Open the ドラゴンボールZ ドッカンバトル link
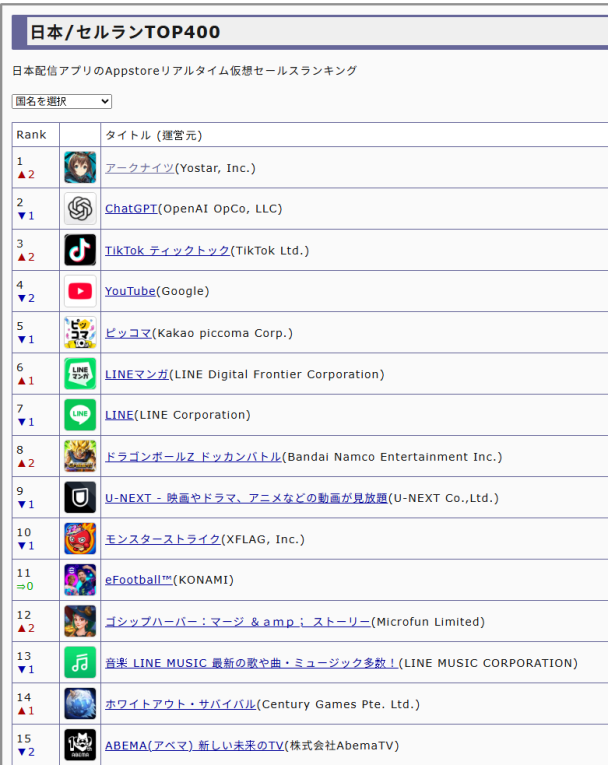 coord(193,457)
